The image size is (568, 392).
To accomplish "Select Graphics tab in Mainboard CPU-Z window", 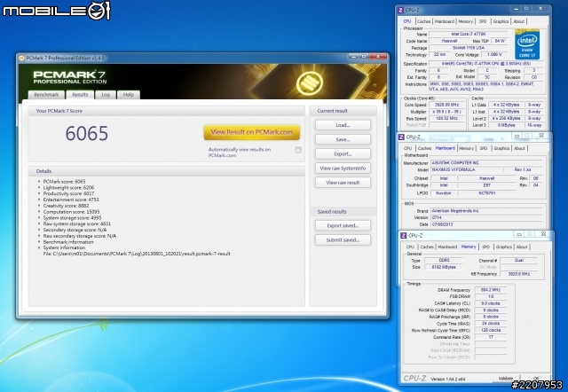I will pyautogui.click(x=501, y=148).
